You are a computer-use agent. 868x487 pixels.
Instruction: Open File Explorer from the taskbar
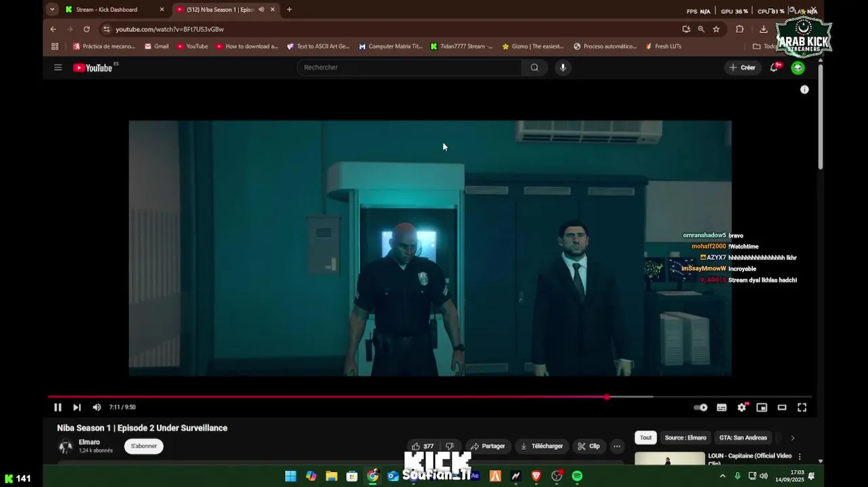pyautogui.click(x=332, y=476)
